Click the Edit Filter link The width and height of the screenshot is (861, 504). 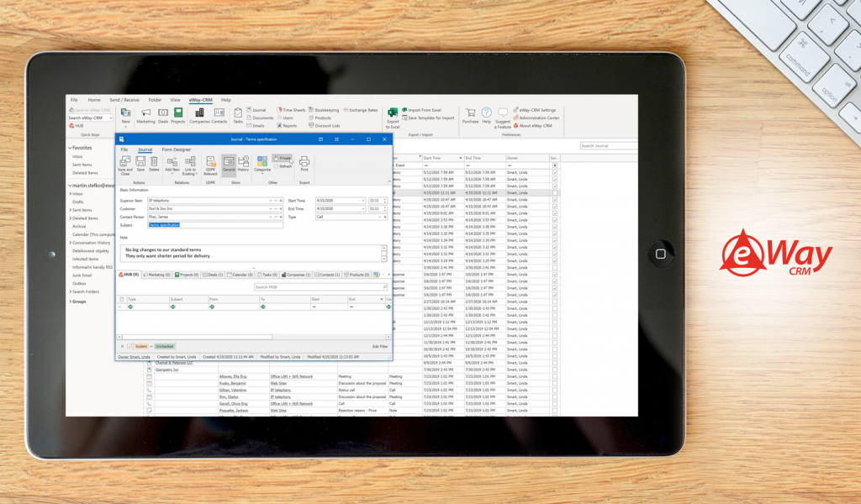[x=379, y=344]
